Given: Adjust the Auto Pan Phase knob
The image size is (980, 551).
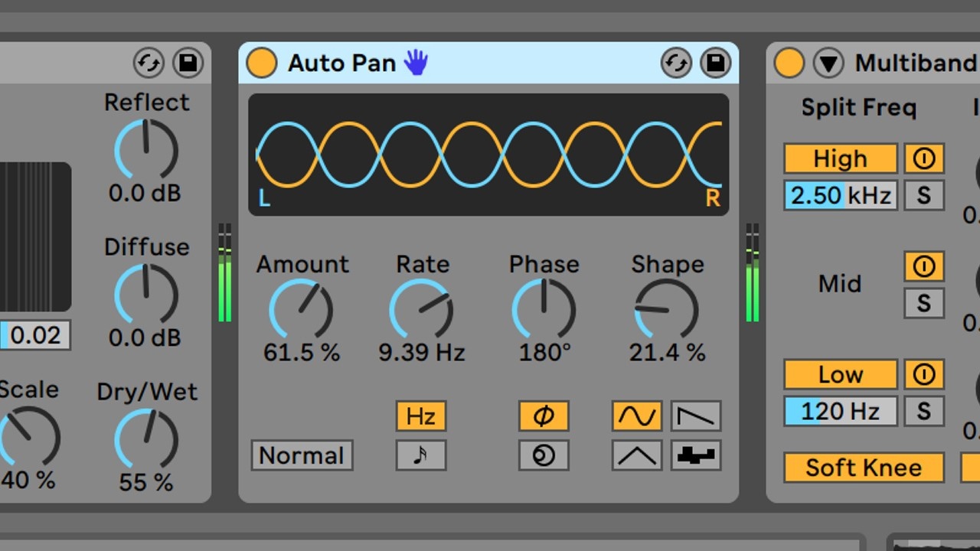Looking at the screenshot, I should point(544,310).
